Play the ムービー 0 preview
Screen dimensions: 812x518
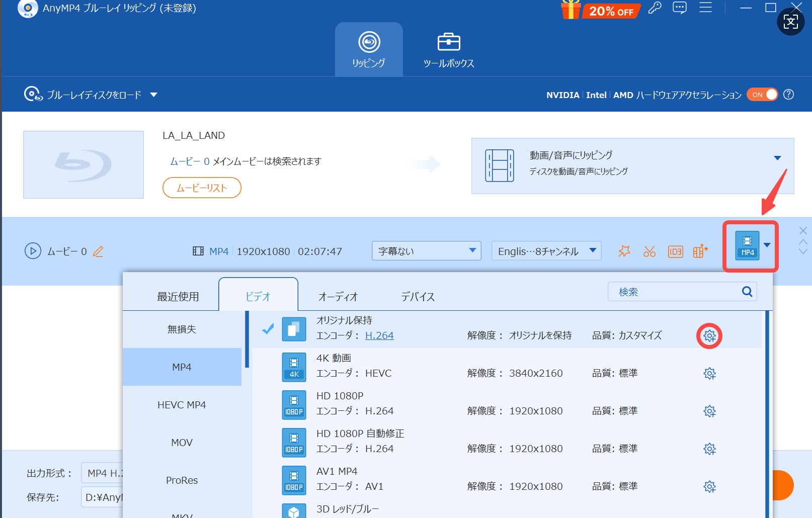tap(33, 251)
